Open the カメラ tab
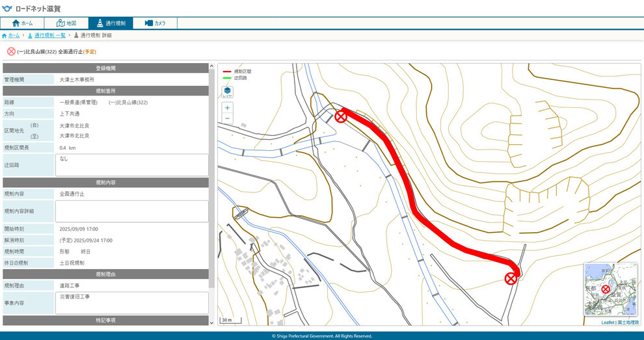Viewport: 644px width, 340px height. click(155, 23)
